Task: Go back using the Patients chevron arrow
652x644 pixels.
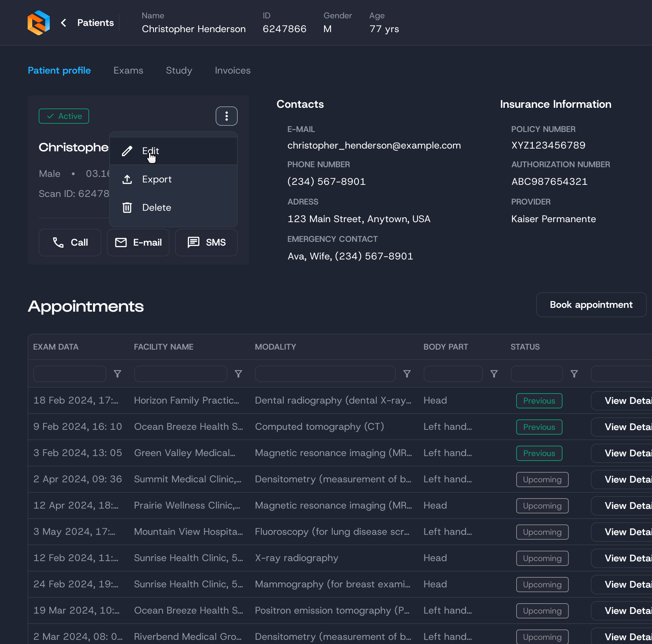Action: tap(64, 23)
